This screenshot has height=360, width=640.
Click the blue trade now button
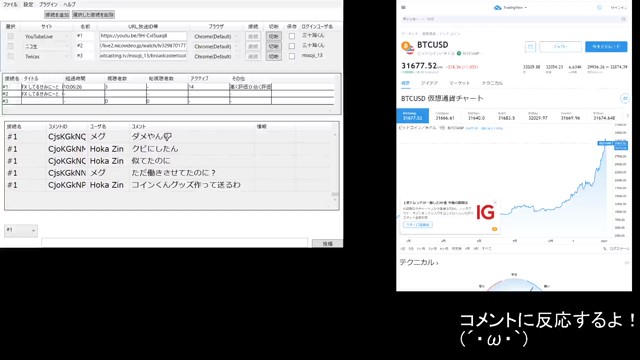click(606, 47)
